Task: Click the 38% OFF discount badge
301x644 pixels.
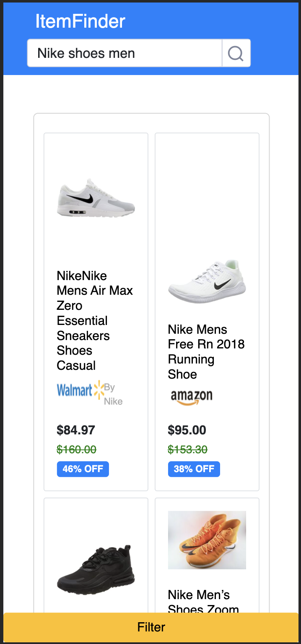Action: coord(194,469)
